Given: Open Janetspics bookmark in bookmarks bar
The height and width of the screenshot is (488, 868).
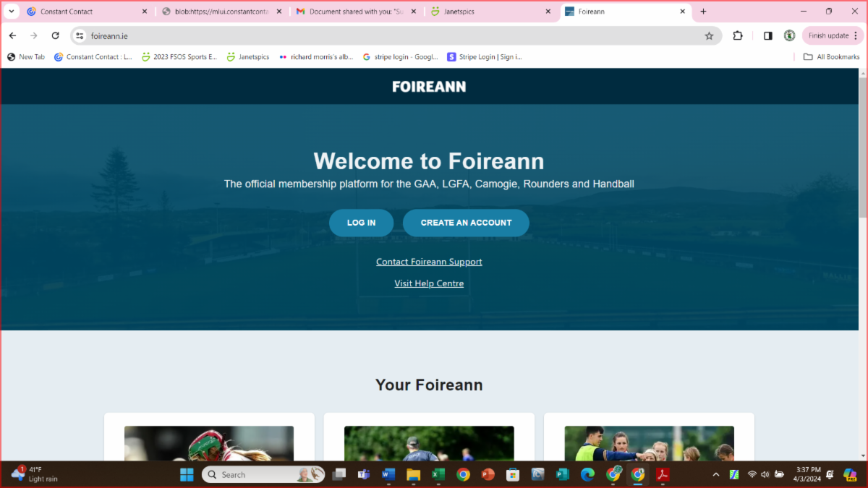Looking at the screenshot, I should tap(248, 57).
